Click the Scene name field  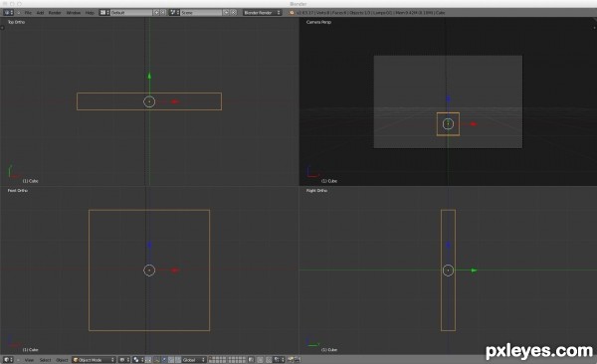201,13
